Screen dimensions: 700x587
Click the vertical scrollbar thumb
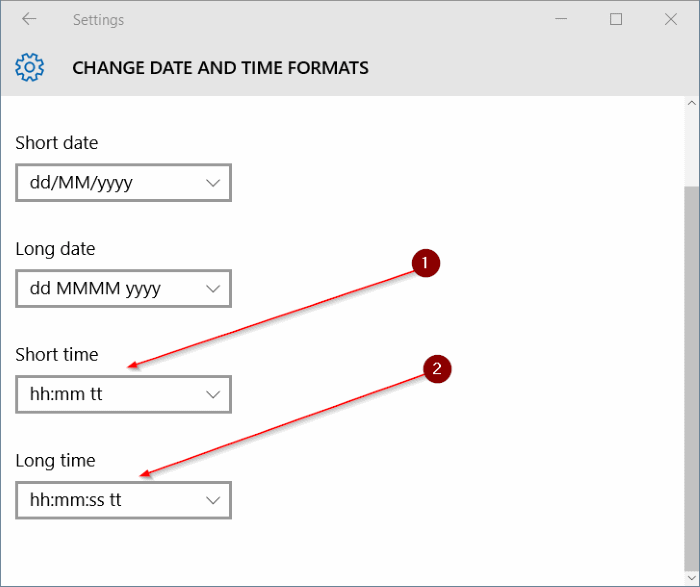692,379
